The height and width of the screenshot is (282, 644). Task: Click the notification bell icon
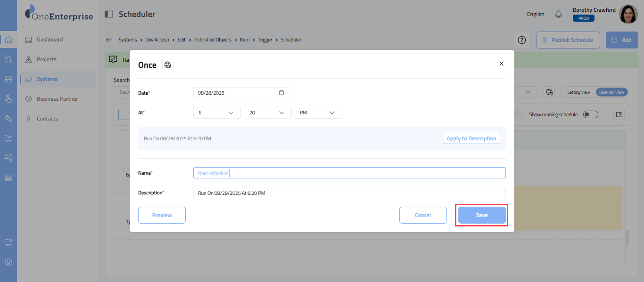(x=559, y=14)
